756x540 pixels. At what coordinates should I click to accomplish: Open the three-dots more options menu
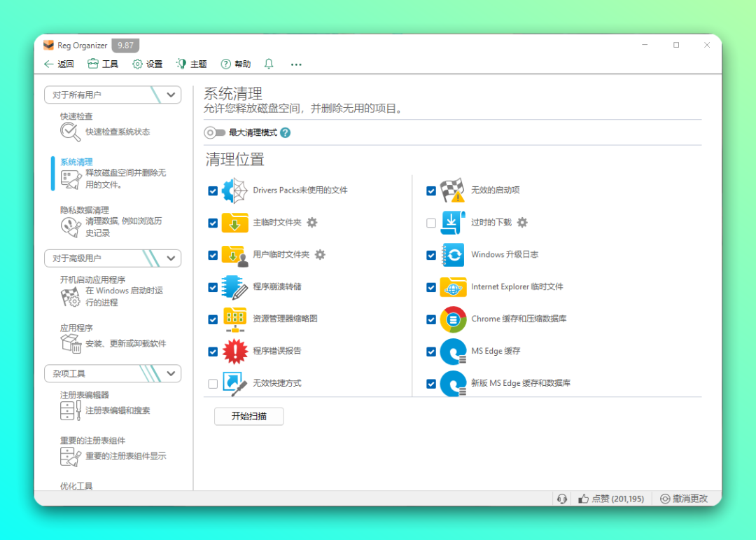click(x=296, y=64)
